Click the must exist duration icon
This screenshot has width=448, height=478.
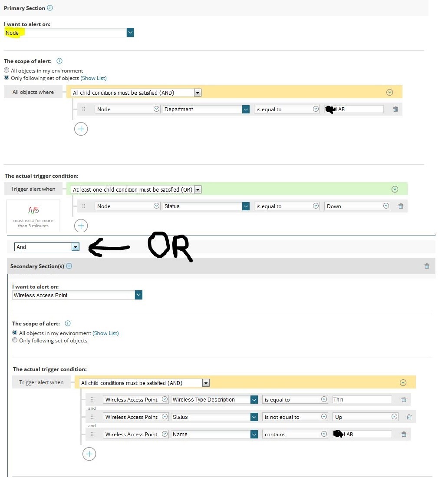tap(33, 210)
